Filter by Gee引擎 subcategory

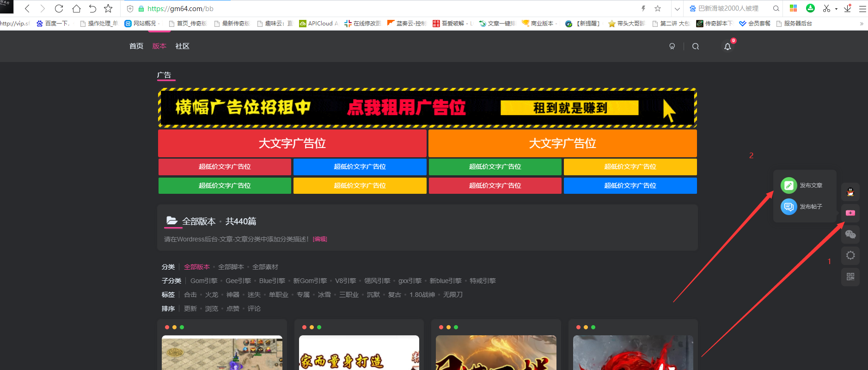point(238,281)
